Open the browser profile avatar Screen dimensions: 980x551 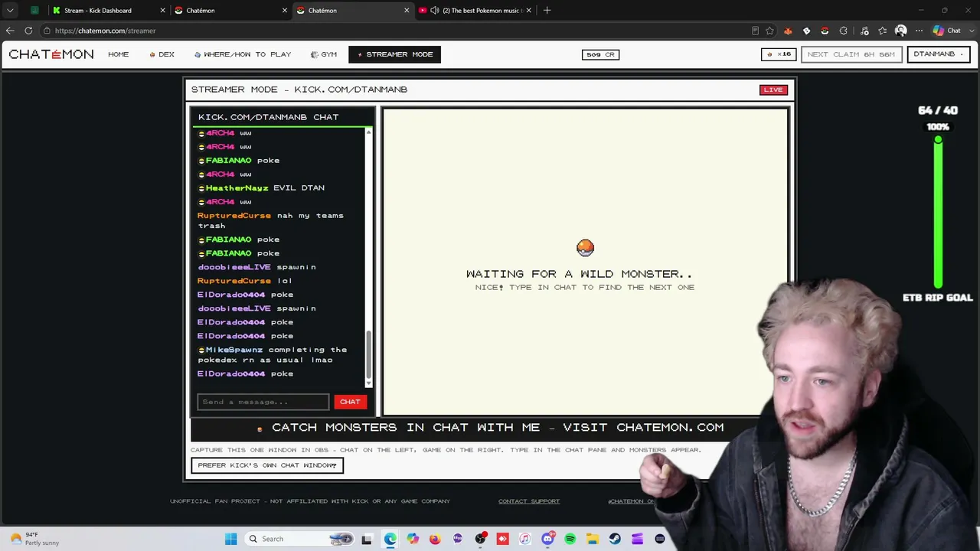tap(901, 31)
